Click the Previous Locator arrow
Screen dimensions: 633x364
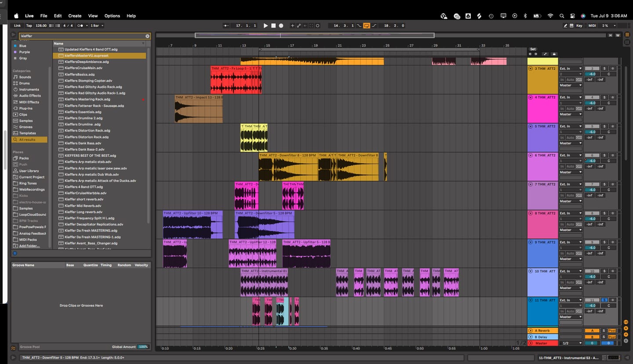click(x=530, y=54)
